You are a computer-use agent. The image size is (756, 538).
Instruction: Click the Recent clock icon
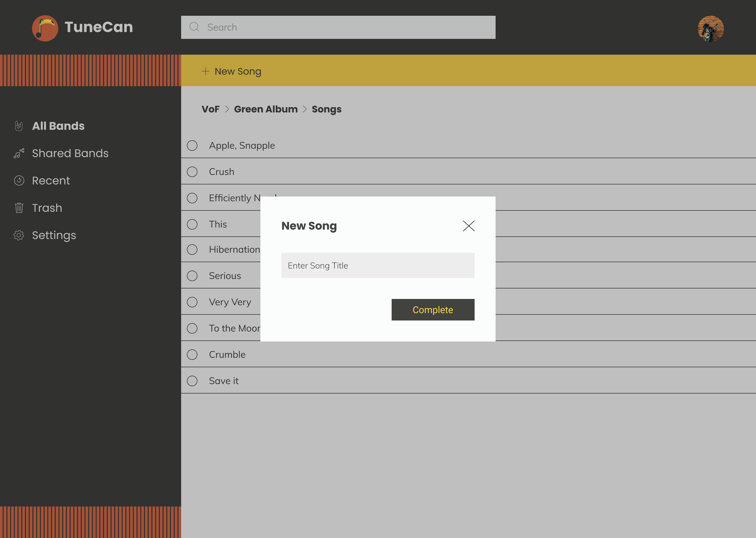(19, 180)
